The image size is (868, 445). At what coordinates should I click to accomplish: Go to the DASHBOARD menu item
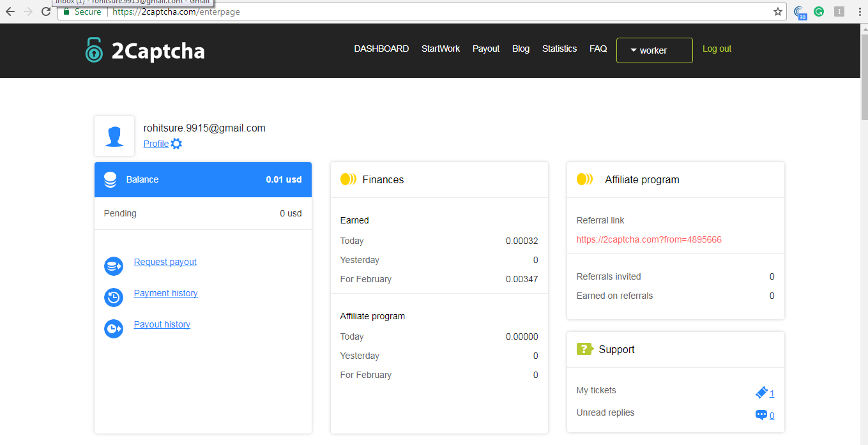pos(381,49)
